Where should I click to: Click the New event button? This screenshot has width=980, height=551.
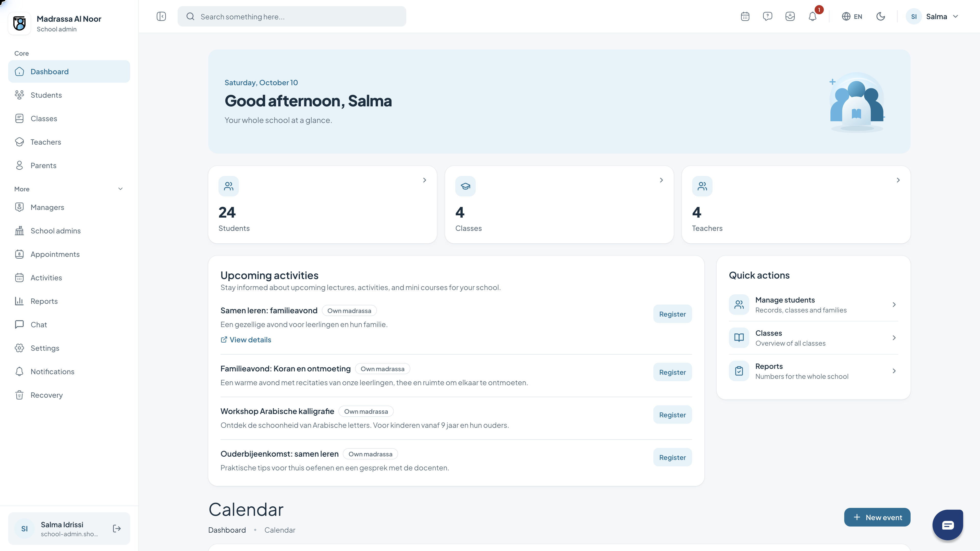[877, 518]
